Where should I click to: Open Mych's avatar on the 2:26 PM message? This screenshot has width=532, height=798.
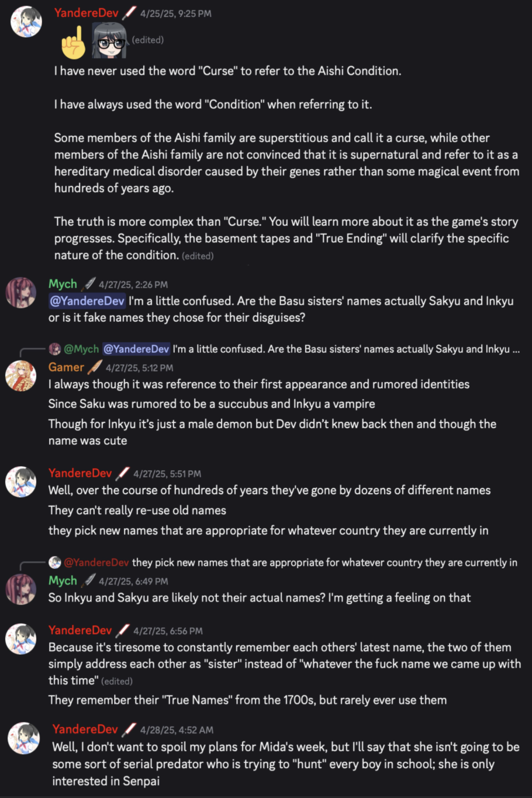(x=20, y=293)
